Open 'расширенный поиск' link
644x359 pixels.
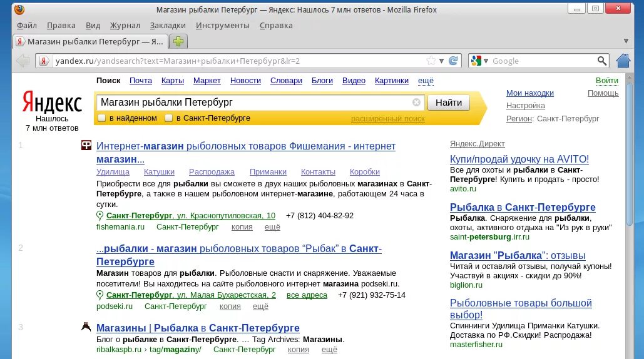[388, 119]
